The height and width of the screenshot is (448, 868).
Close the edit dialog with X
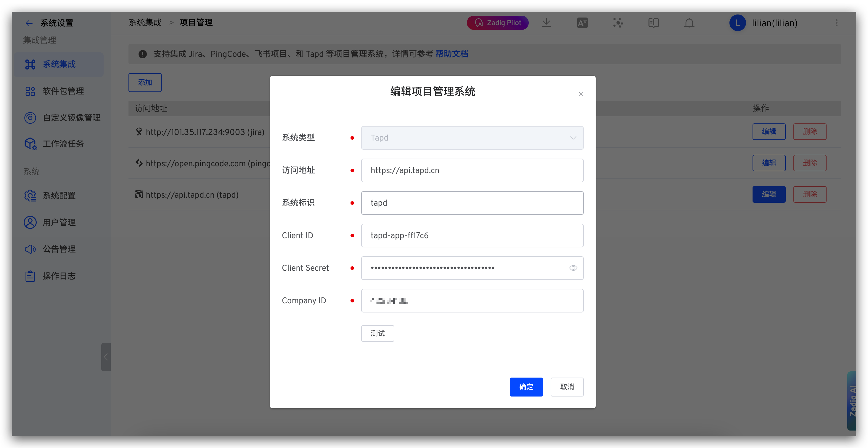[580, 94]
